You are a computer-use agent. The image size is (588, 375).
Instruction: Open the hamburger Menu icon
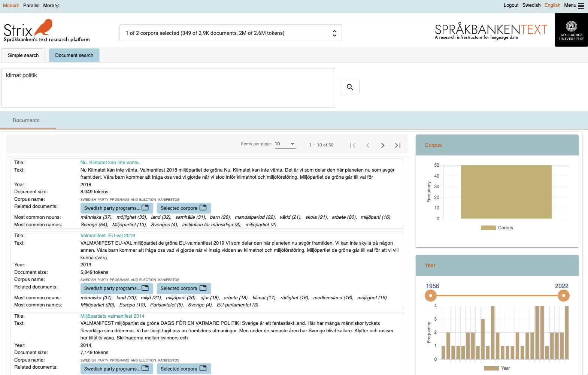581,6
